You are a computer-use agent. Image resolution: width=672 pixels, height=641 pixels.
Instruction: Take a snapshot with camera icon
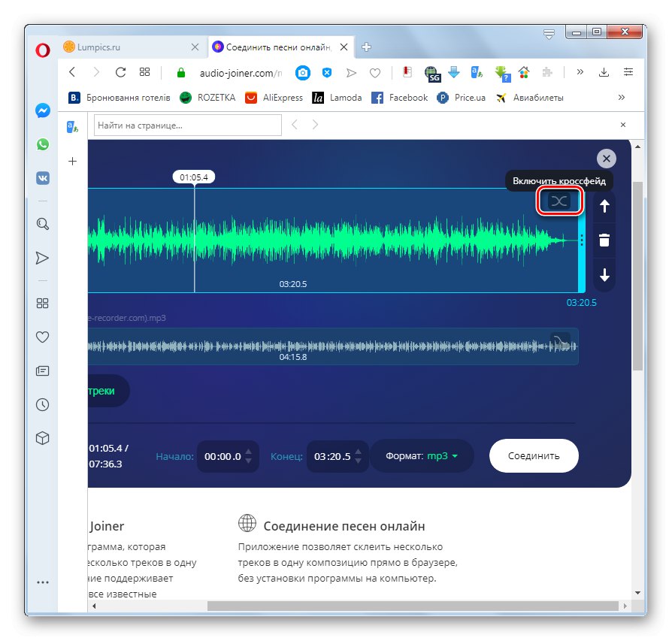pos(303,73)
